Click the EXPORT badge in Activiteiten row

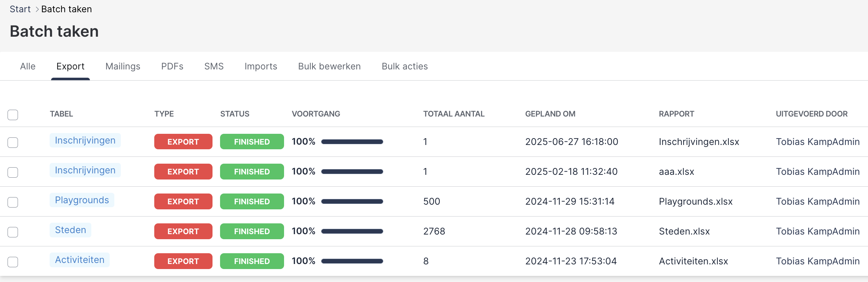pyautogui.click(x=183, y=261)
